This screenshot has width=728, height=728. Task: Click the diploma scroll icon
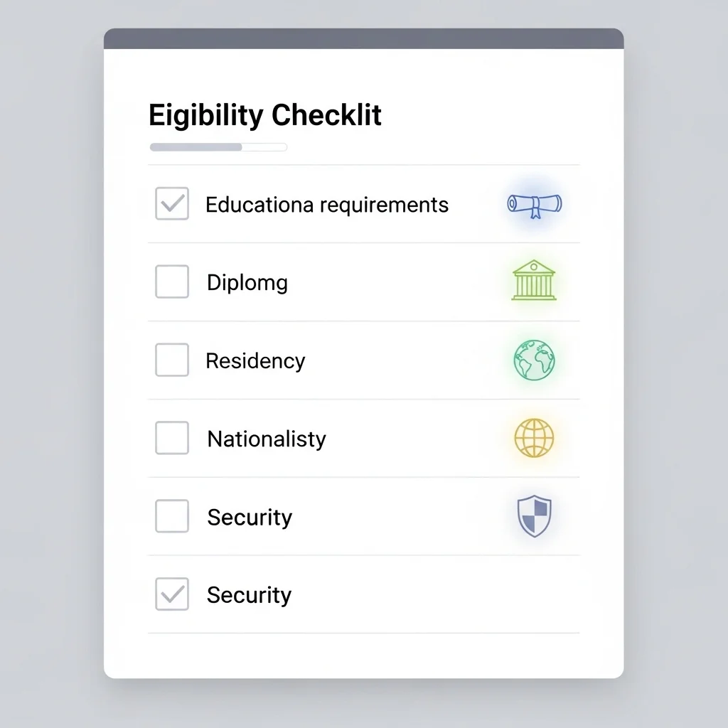pyautogui.click(x=535, y=204)
